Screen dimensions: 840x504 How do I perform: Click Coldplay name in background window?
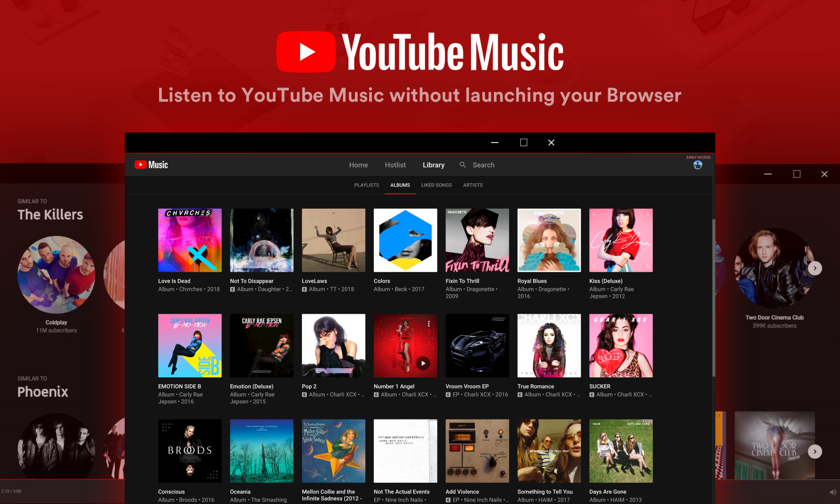coord(56,322)
